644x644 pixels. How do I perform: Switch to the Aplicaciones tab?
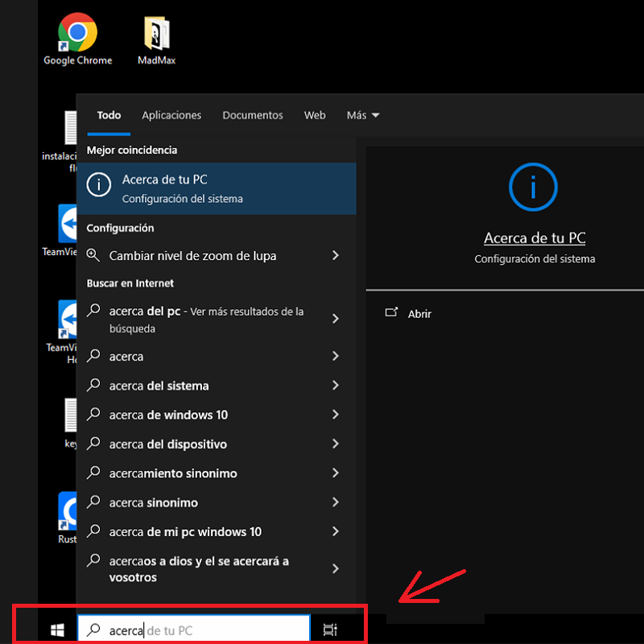pyautogui.click(x=171, y=115)
